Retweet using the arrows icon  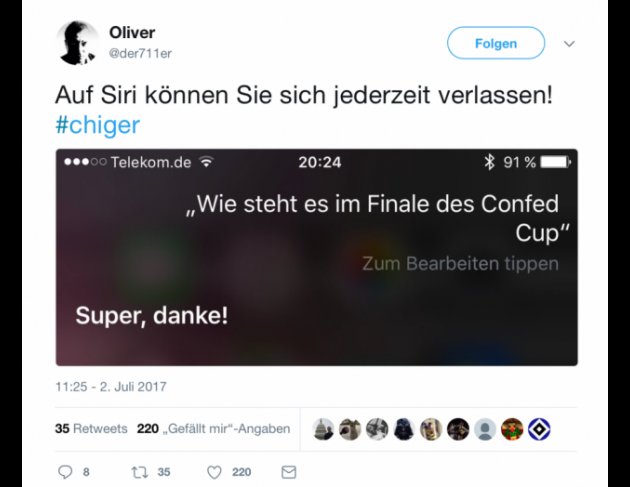click(x=139, y=472)
